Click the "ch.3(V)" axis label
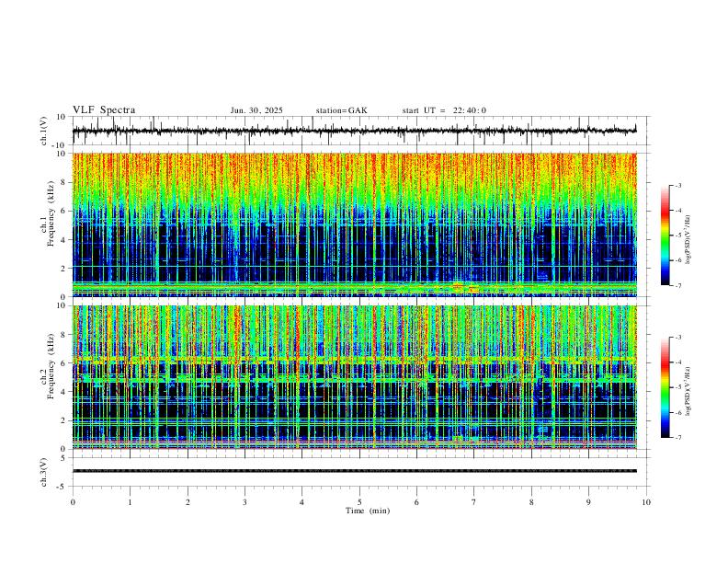 44,472
